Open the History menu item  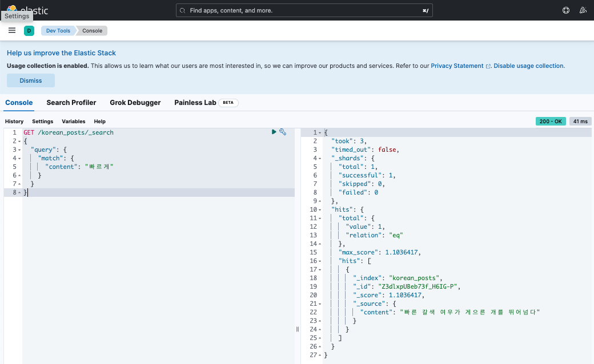click(14, 122)
